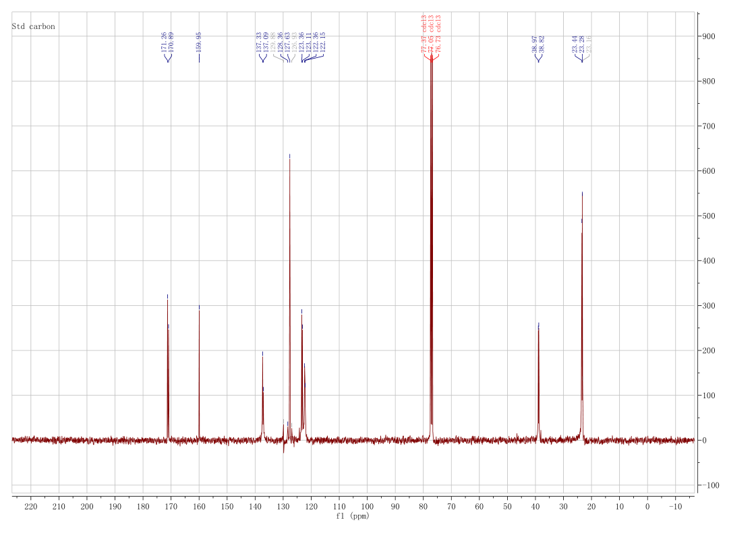Click the peak tip near 39 ppm

pos(538,325)
